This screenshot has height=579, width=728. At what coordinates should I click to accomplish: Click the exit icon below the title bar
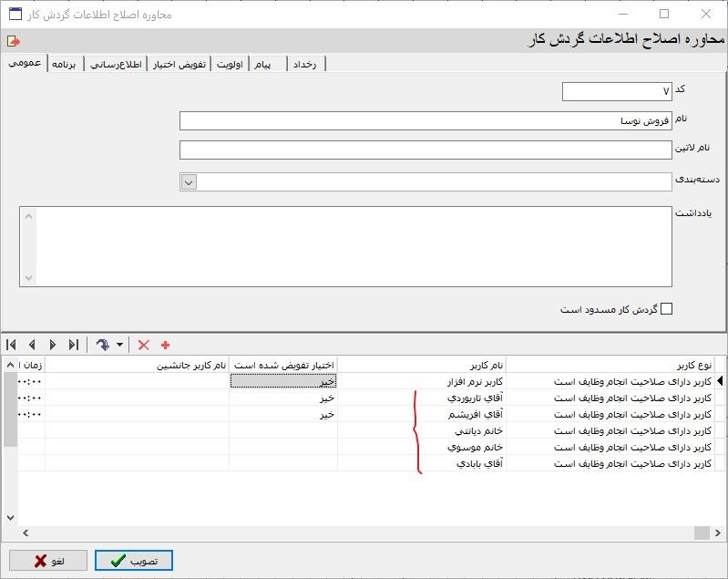pyautogui.click(x=13, y=41)
